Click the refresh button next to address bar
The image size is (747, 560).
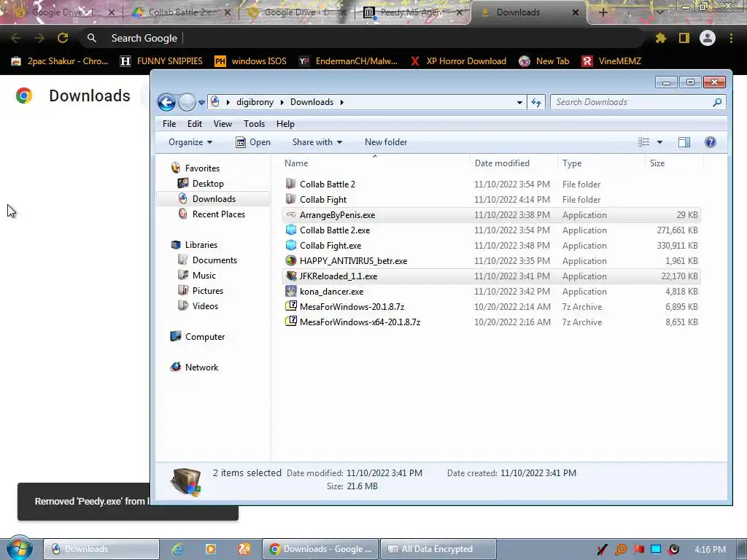pos(536,102)
